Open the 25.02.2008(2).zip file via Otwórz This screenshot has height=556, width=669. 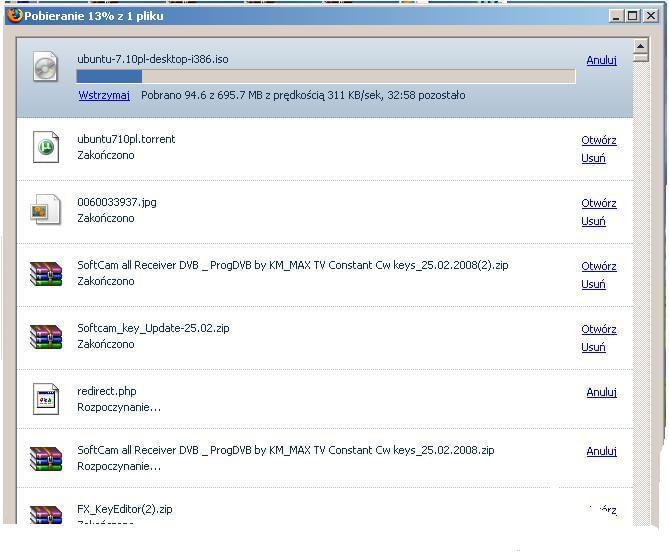click(x=599, y=266)
